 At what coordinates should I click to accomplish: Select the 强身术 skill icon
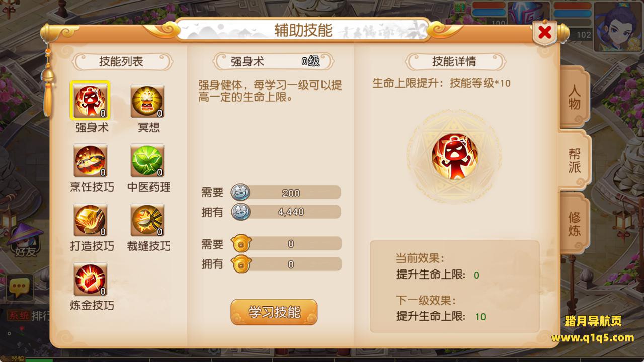pyautogui.click(x=91, y=101)
